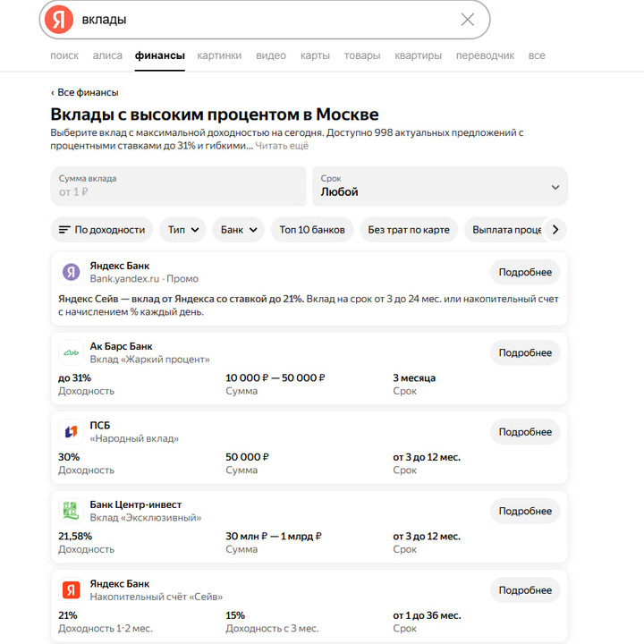Screen dimensions: 644x644
Task: Switch to the поиск tab
Action: click(x=64, y=55)
